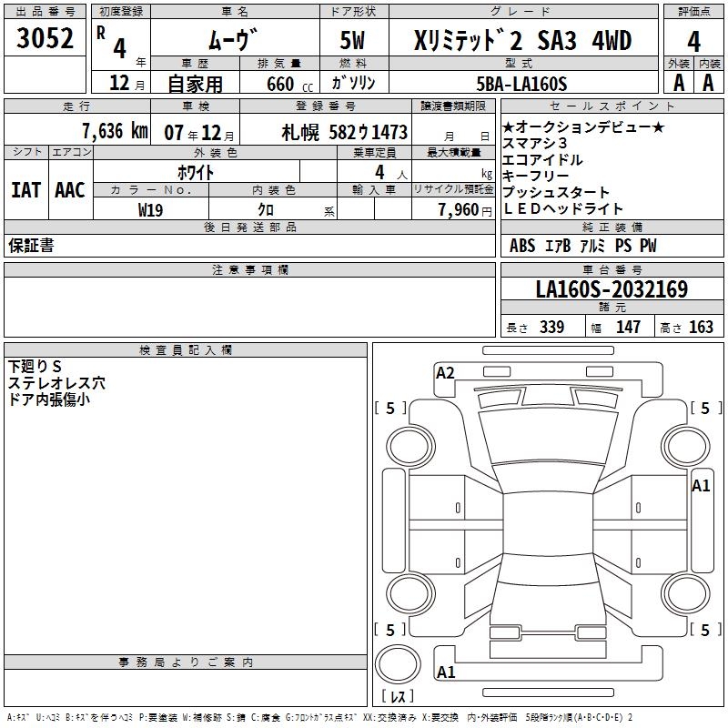Click the 事務局よりご案内 header
The height and width of the screenshot is (728, 728).
(186, 662)
